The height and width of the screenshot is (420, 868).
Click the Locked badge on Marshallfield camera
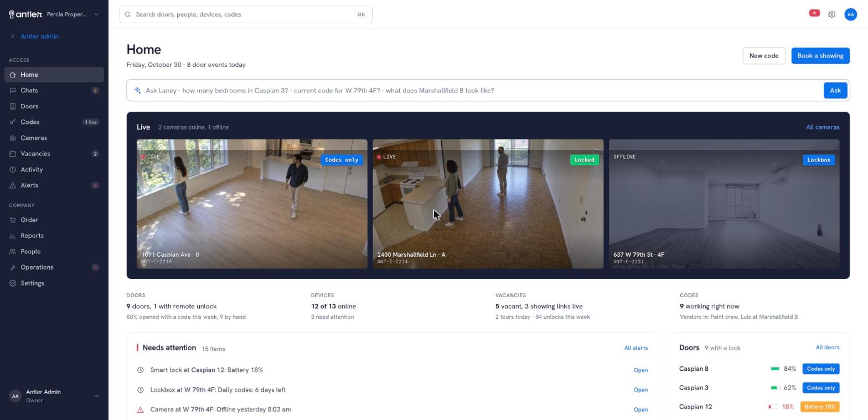(x=584, y=160)
